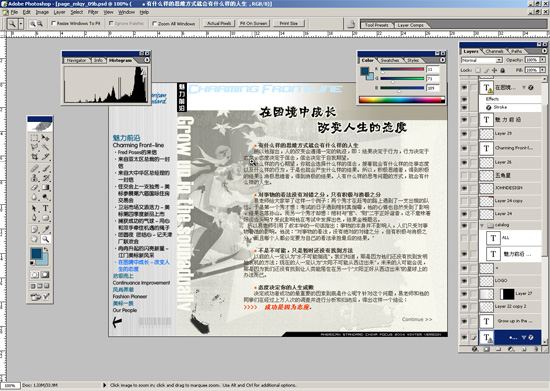Select the Gradient tool
This screenshot has width=550, height=391.
coord(46,188)
